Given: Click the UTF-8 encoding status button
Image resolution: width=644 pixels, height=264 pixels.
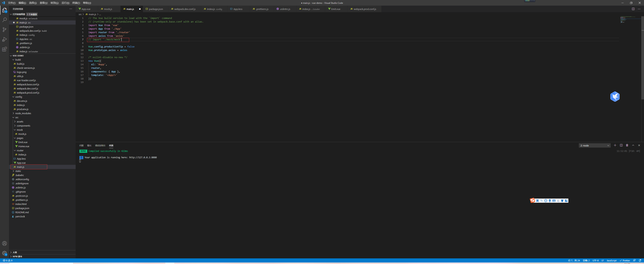Looking at the screenshot, I should pyautogui.click(x=595, y=260).
